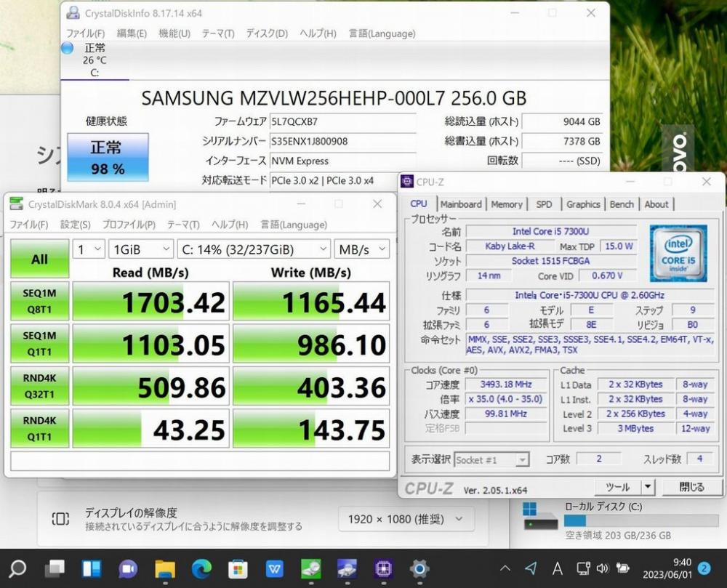Open the Socket #1 selection dropdown
Screen dimensions: 727x588
(x=491, y=459)
